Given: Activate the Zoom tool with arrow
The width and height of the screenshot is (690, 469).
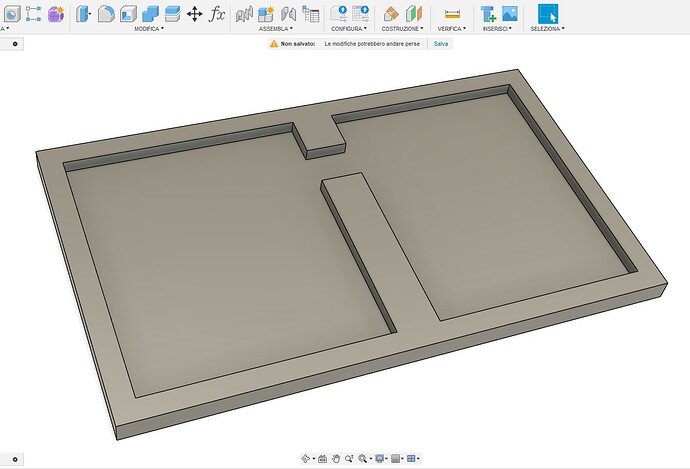Looking at the screenshot, I should [x=349, y=458].
